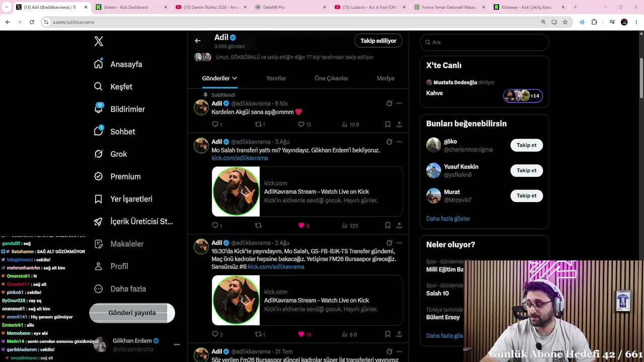Open Grok actions on the pinned 6 Nis post
The height and width of the screenshot is (362, 644).
coord(389,104)
